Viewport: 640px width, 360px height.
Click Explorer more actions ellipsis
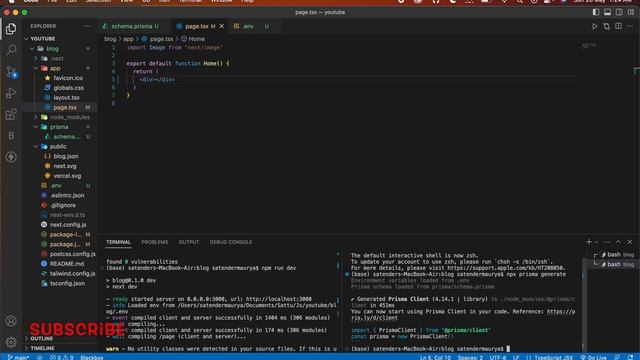coord(87,26)
